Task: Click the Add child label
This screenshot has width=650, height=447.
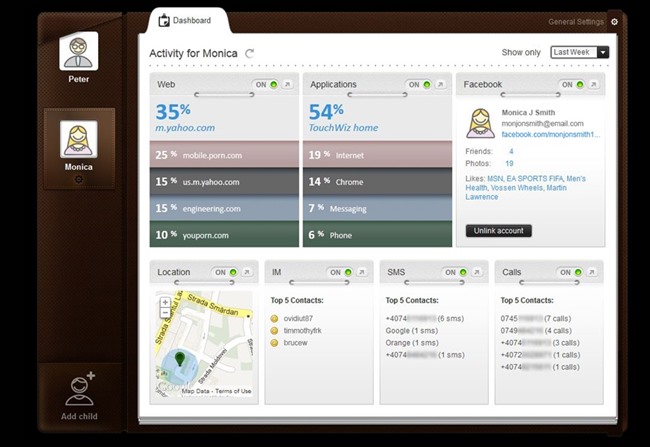Action: click(79, 416)
